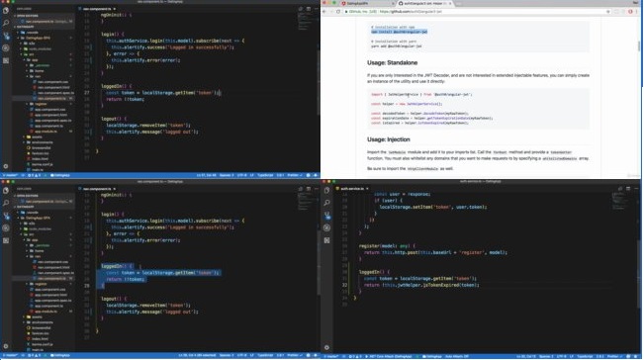Bookmark the GitHub page with the star
Image resolution: width=644 pixels, height=360 pixels.
tap(607, 12)
